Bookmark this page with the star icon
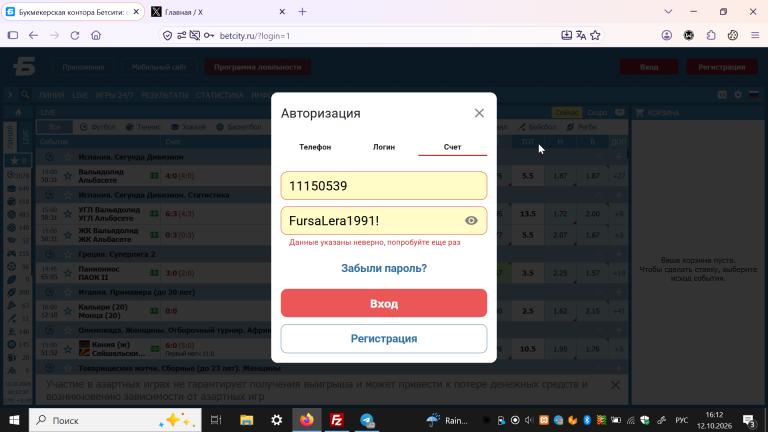 point(595,35)
